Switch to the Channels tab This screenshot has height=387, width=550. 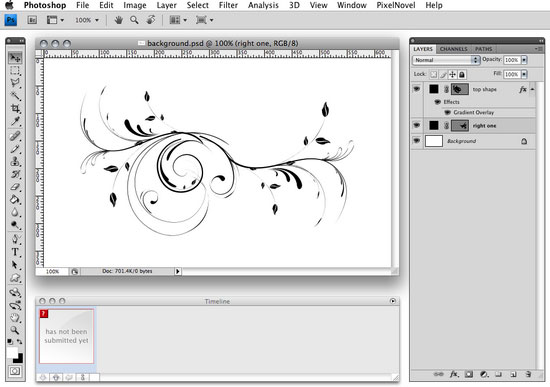(x=454, y=49)
